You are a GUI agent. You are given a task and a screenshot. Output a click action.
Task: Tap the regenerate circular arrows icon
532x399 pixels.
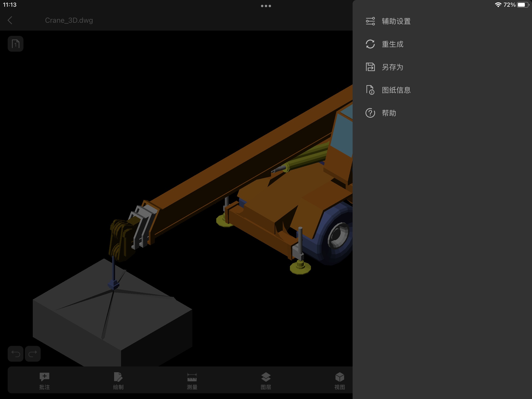click(370, 44)
